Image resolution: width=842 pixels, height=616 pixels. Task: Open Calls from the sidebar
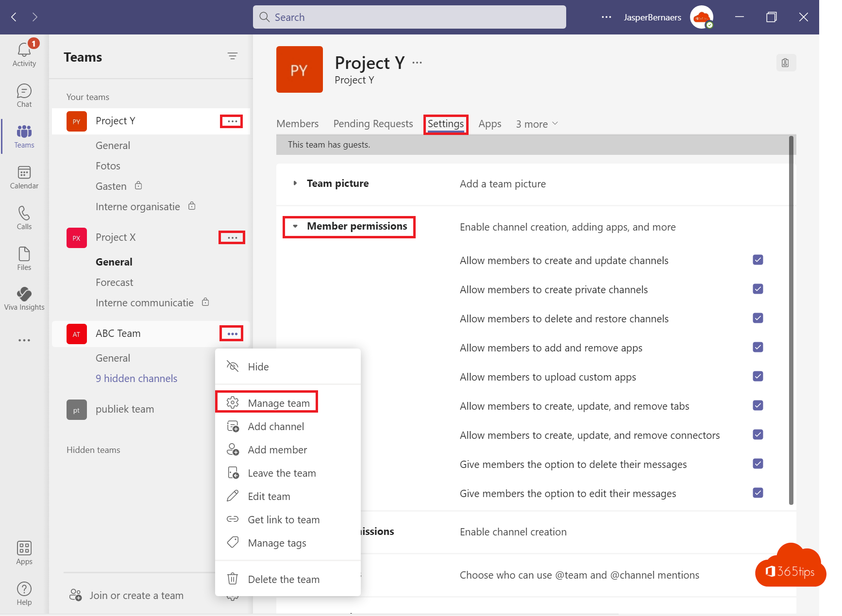[24, 218]
